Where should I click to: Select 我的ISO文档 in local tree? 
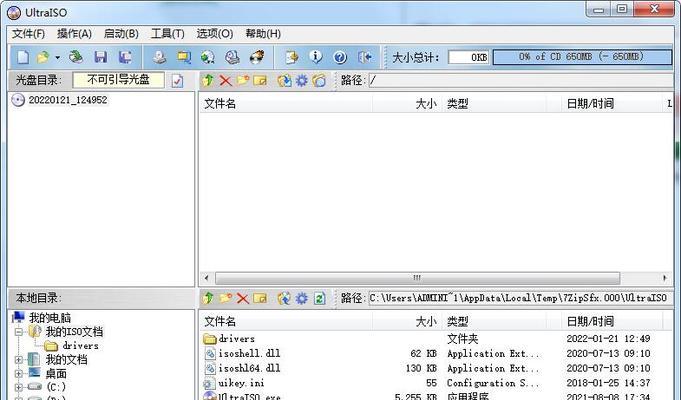click(x=74, y=332)
